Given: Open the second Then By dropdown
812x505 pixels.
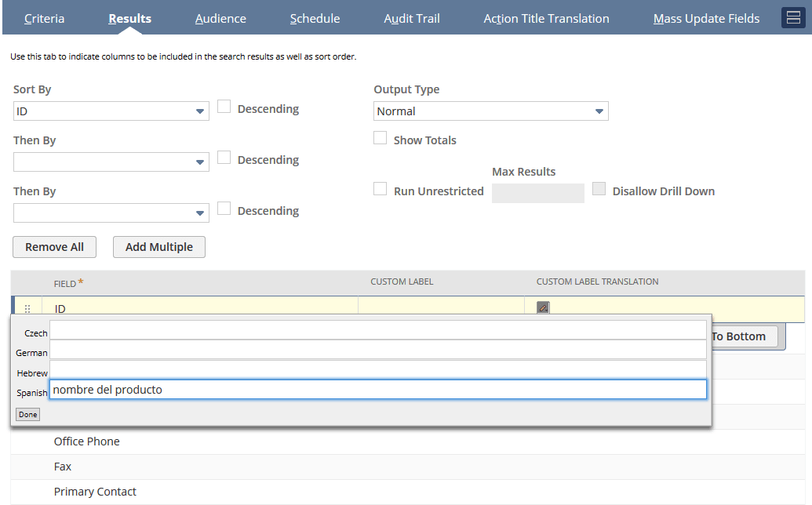Looking at the screenshot, I should [x=111, y=213].
